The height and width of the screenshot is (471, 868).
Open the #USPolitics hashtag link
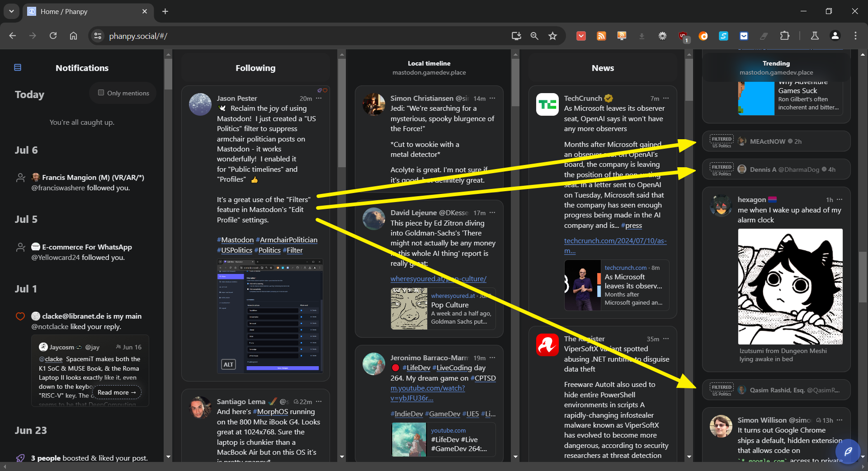pyautogui.click(x=235, y=250)
